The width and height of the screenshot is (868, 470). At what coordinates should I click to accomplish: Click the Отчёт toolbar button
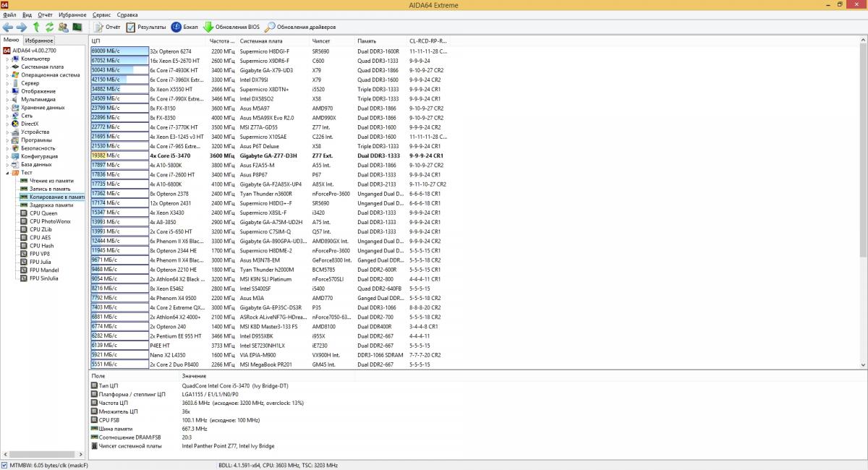coord(108,27)
